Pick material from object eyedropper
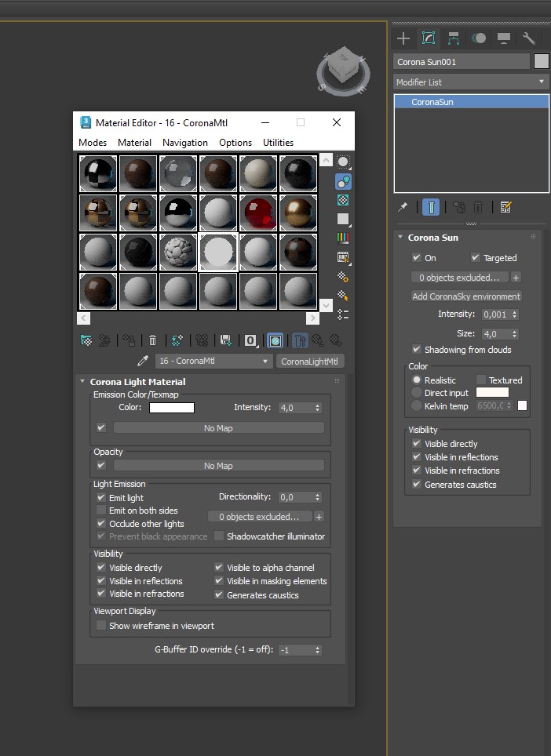The width and height of the screenshot is (551, 756). [143, 361]
